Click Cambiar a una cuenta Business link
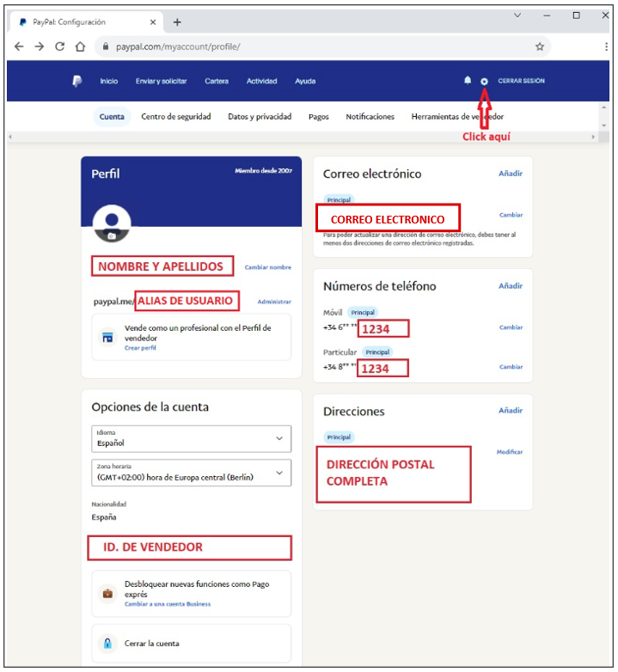 click(x=168, y=604)
